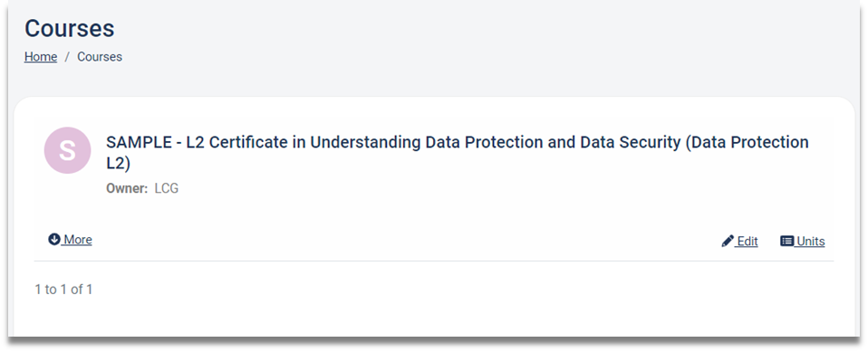Click the Courses page heading

[69, 28]
